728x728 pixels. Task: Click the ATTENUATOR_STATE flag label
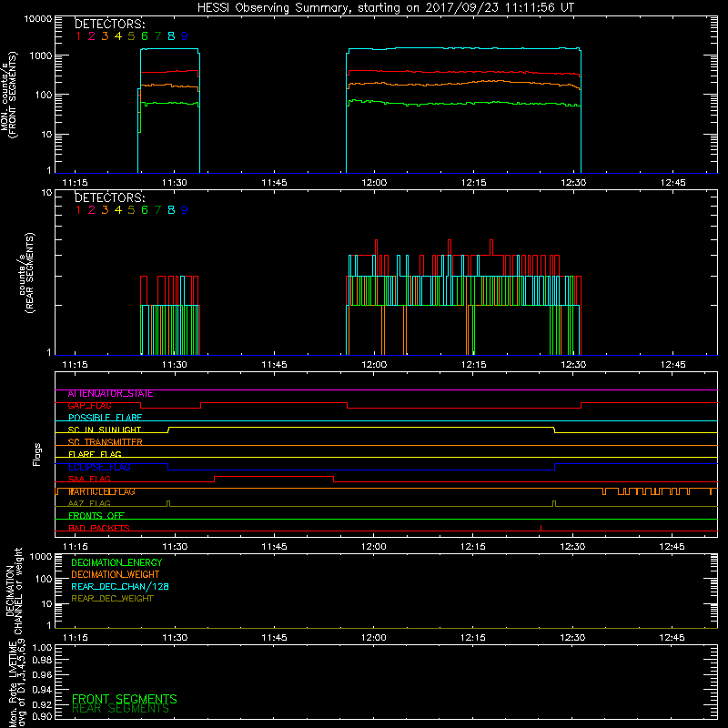[x=110, y=394]
